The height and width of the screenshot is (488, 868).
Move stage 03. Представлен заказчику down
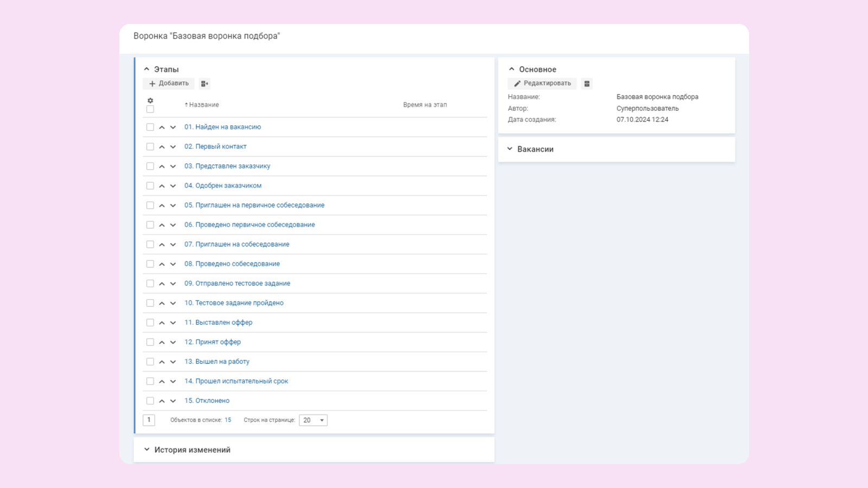173,166
